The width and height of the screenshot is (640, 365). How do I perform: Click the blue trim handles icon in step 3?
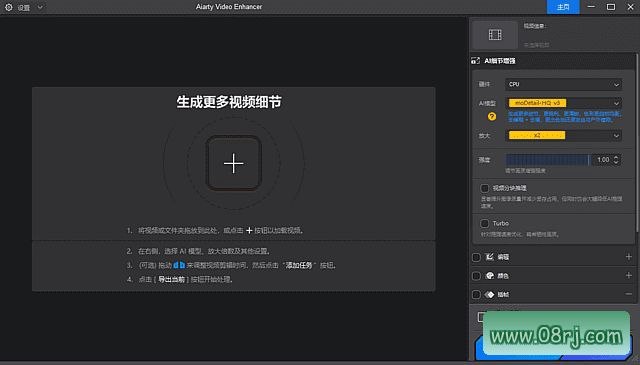pyautogui.click(x=179, y=265)
